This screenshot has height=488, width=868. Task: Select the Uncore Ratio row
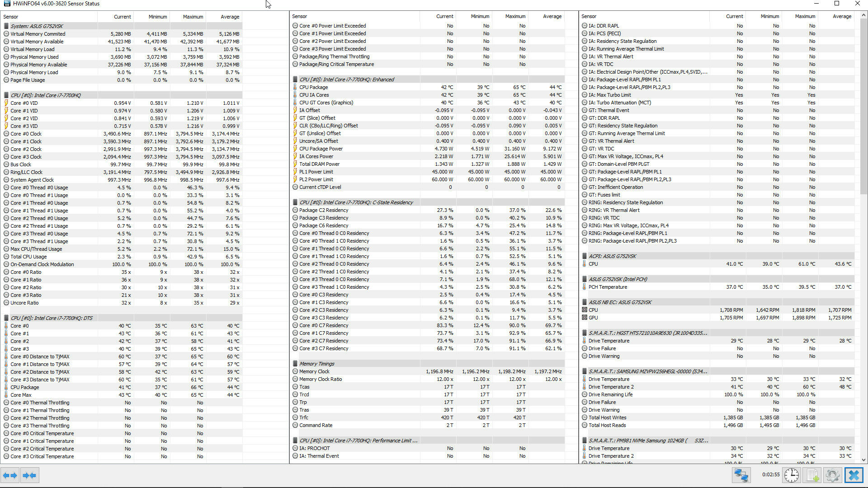[122, 303]
